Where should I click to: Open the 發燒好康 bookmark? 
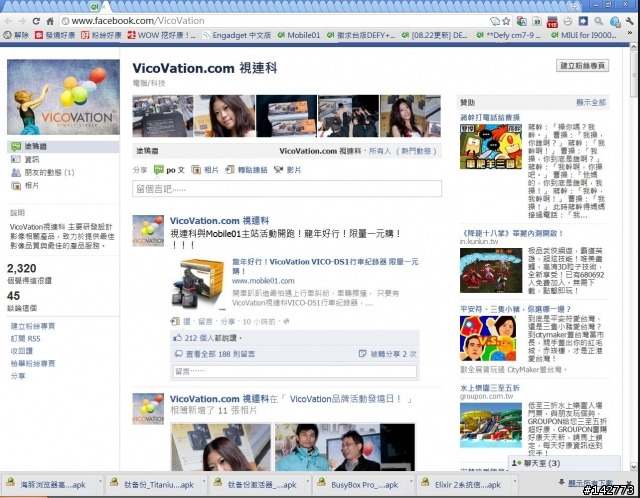pos(55,36)
